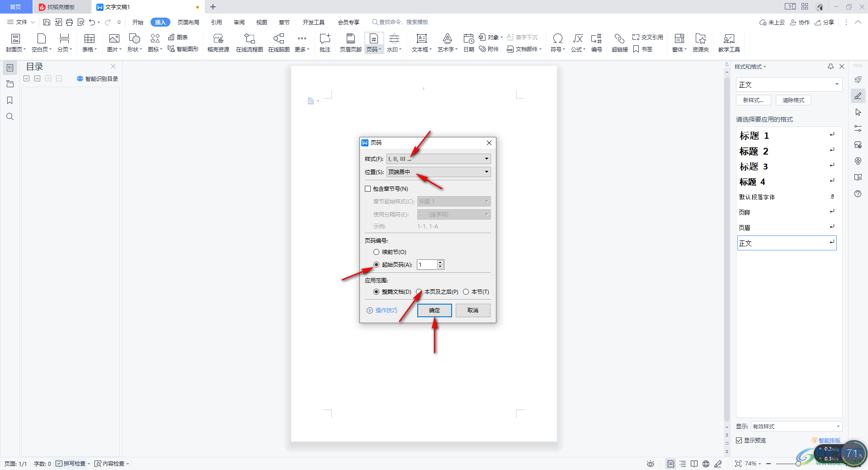Click the print icon in quick toolbar

69,22
